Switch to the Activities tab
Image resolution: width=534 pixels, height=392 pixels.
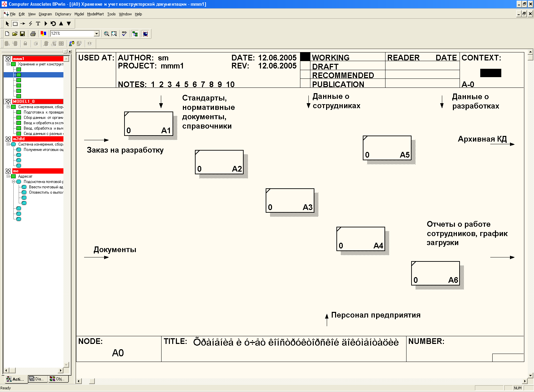15,379
